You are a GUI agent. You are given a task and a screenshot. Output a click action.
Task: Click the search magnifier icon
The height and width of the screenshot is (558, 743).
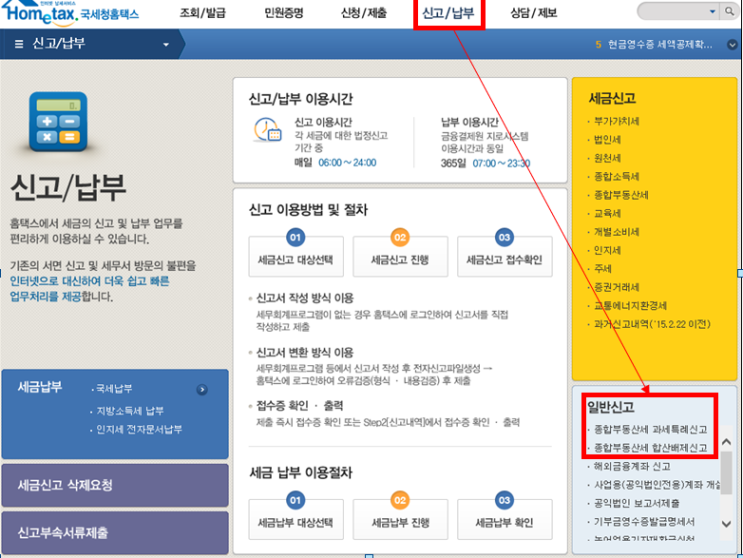click(x=729, y=11)
